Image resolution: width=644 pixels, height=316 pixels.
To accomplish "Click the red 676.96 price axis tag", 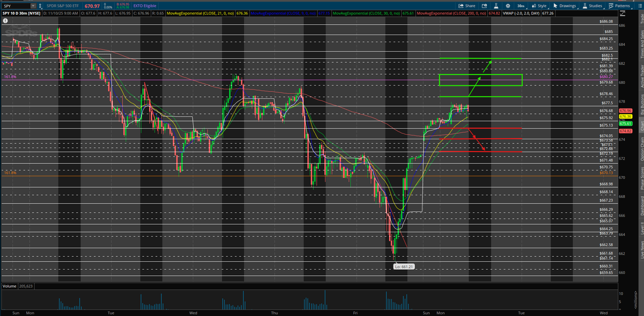I will pos(625,111).
